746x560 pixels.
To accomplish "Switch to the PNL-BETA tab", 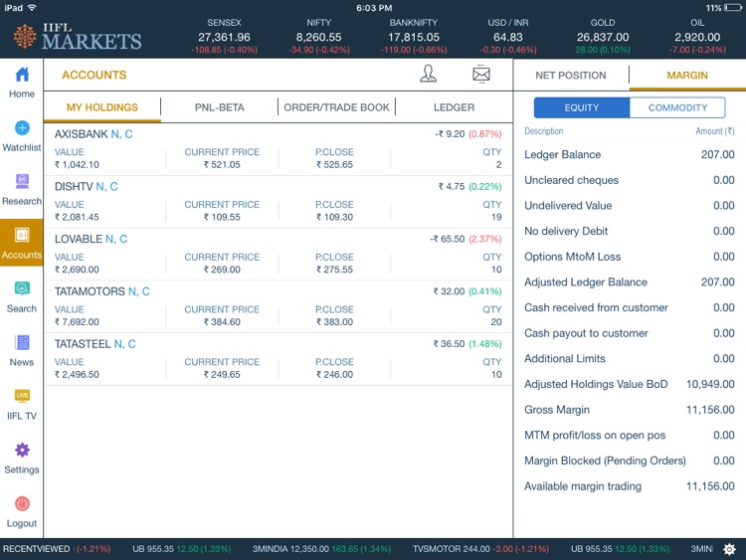I will [220, 107].
